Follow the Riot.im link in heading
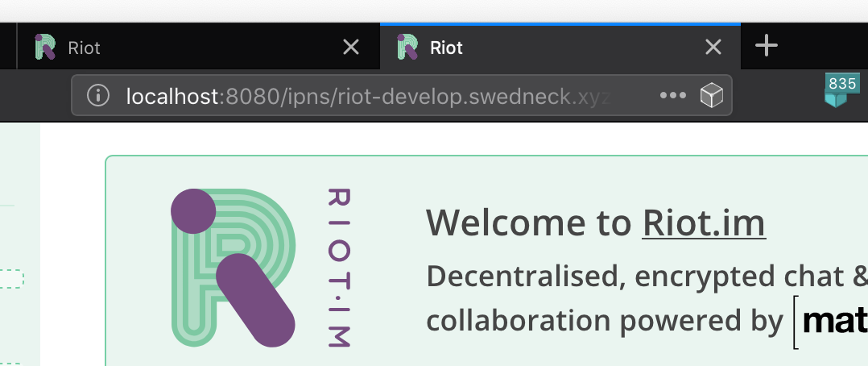868x366 pixels. (704, 223)
